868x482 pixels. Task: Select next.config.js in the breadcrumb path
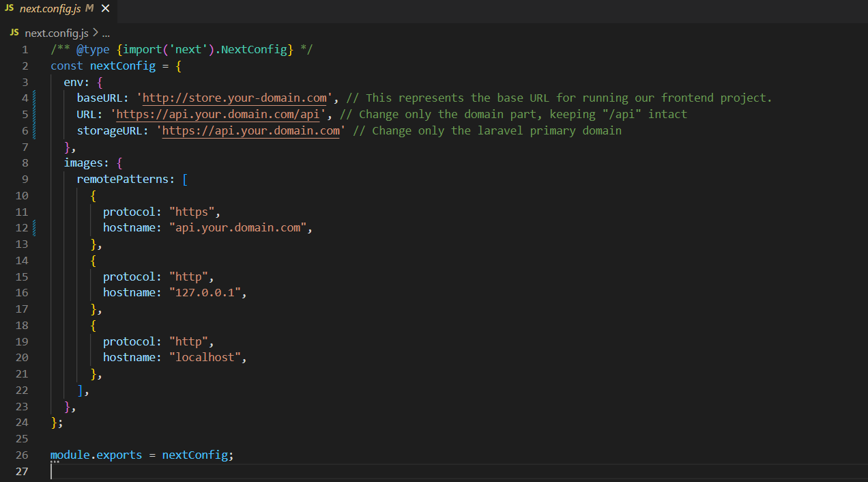(x=57, y=33)
